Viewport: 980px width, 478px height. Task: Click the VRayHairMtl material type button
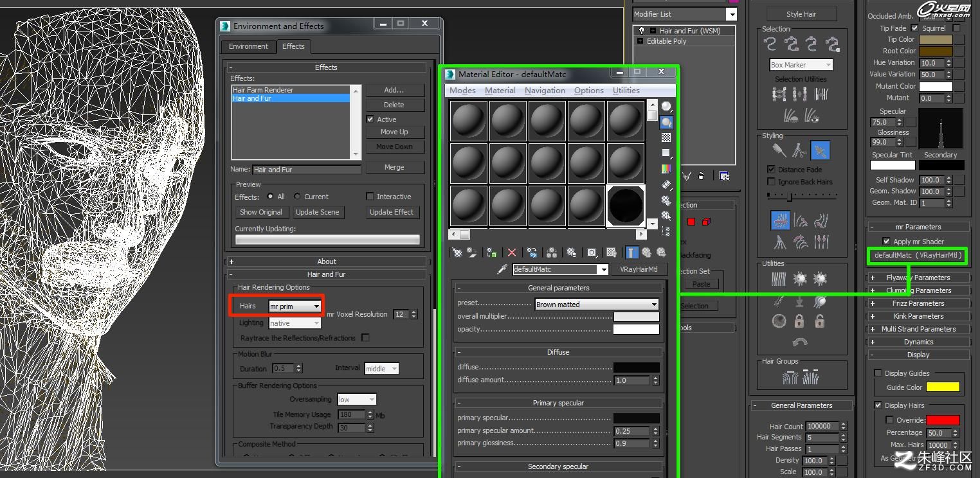tap(639, 269)
